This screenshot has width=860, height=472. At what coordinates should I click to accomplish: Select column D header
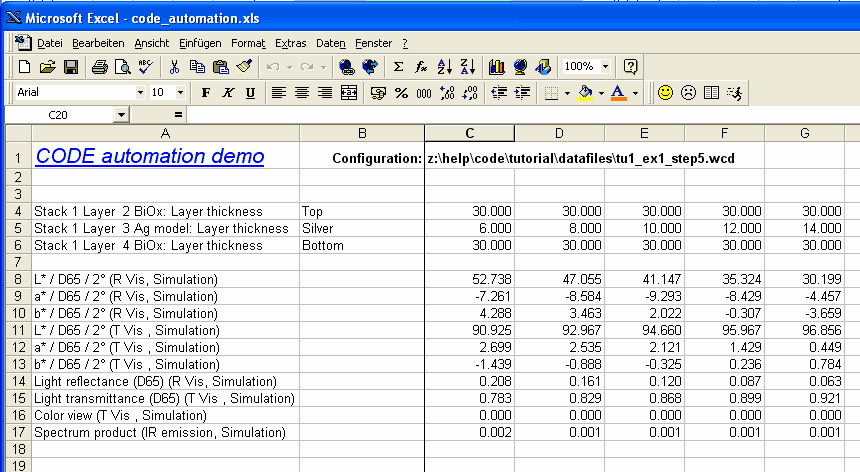pos(559,134)
